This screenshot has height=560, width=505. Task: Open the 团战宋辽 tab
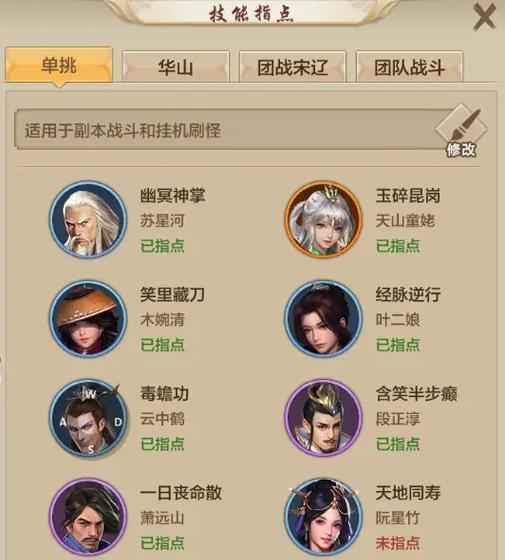tap(292, 67)
